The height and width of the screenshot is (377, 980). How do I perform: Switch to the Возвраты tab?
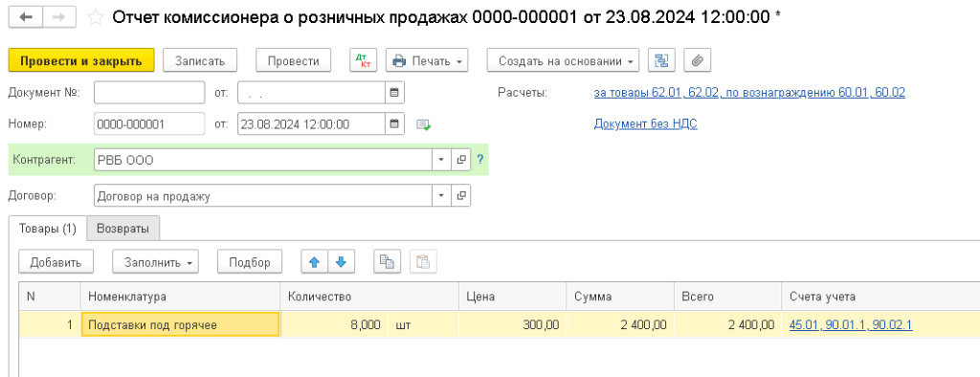123,229
